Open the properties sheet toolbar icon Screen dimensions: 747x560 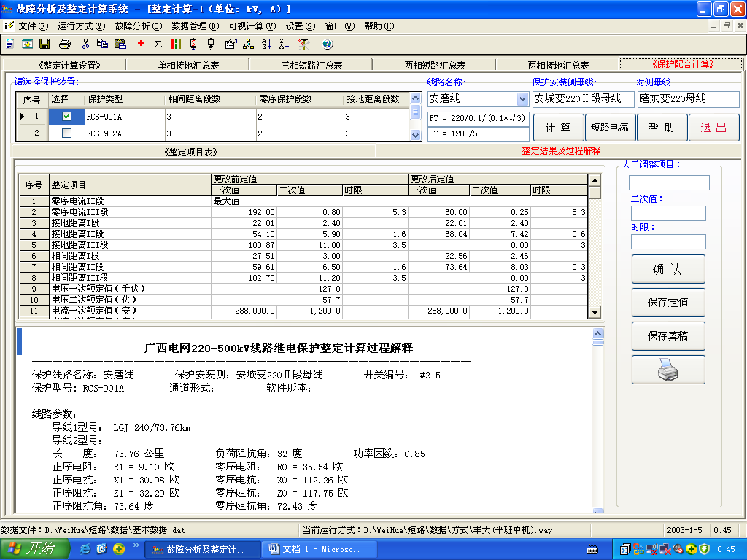click(x=231, y=44)
